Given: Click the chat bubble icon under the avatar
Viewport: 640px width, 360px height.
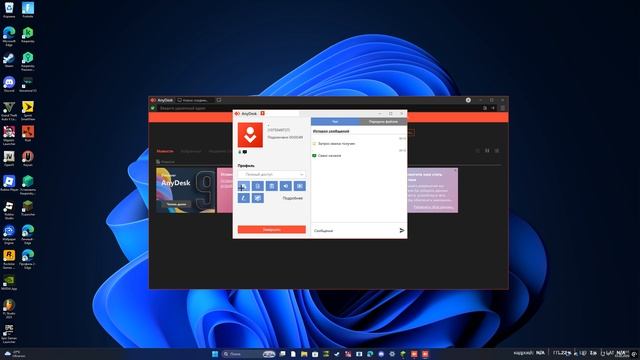Looking at the screenshot, I should coord(245,152).
